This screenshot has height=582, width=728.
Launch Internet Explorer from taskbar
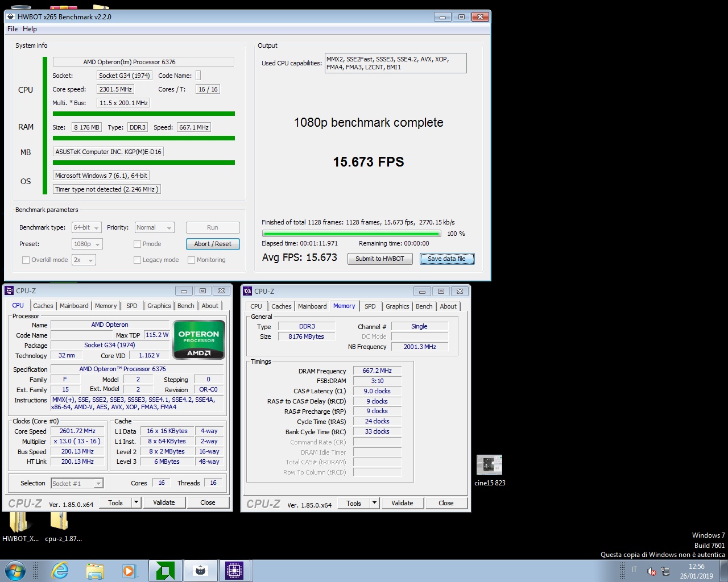point(59,571)
